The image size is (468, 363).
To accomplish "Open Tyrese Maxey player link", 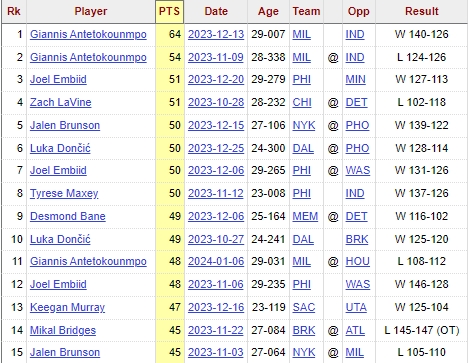I will [64, 193].
